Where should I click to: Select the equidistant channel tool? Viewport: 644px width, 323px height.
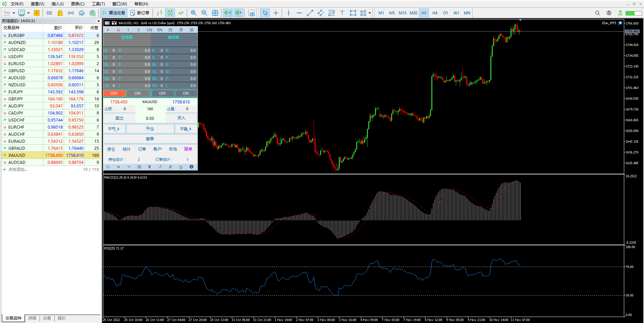coord(321,13)
